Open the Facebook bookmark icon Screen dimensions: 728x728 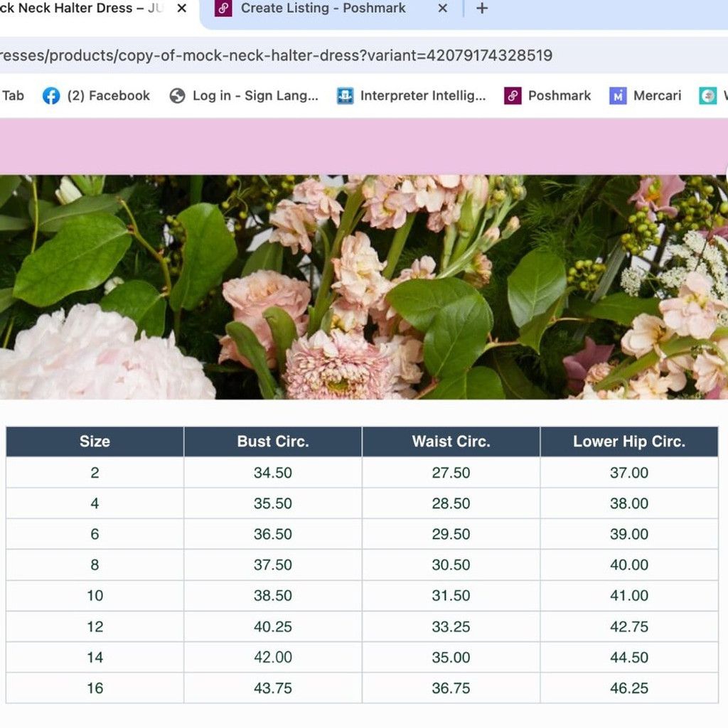51,96
